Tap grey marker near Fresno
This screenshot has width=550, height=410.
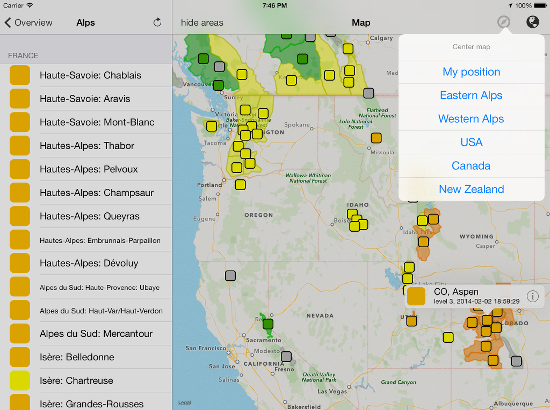[x=287, y=357]
